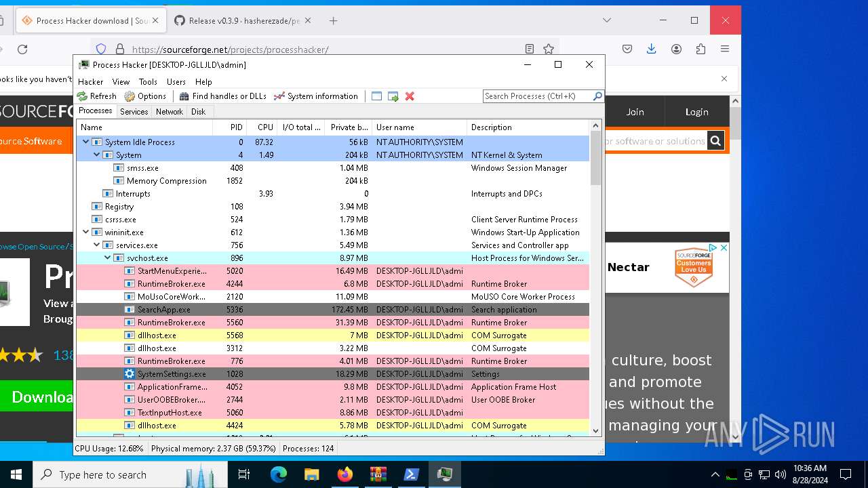Sort processes by CPU column

click(261, 127)
